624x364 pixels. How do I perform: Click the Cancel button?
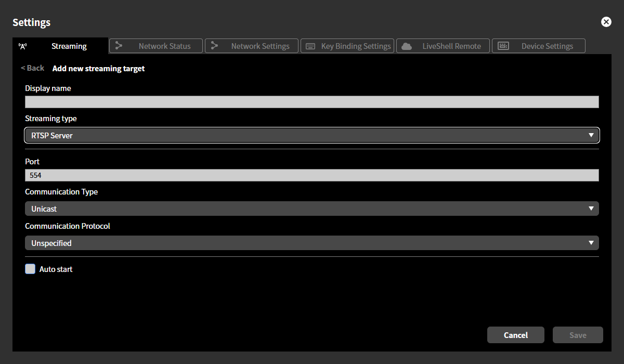(516, 335)
